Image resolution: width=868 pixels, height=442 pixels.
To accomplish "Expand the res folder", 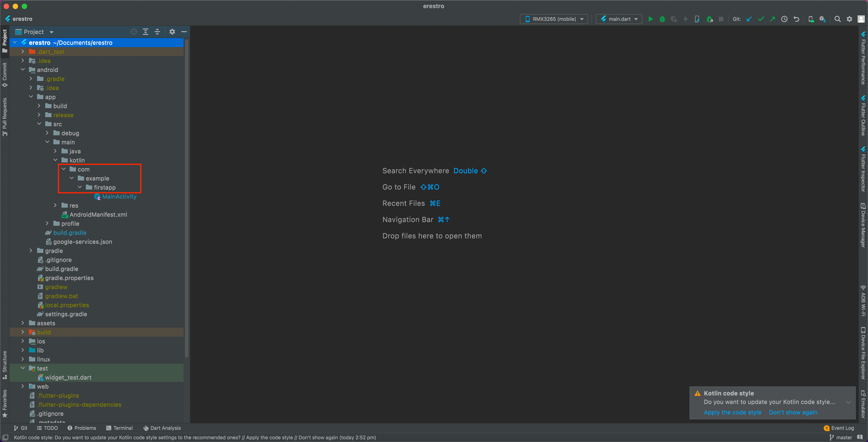I will click(x=56, y=205).
